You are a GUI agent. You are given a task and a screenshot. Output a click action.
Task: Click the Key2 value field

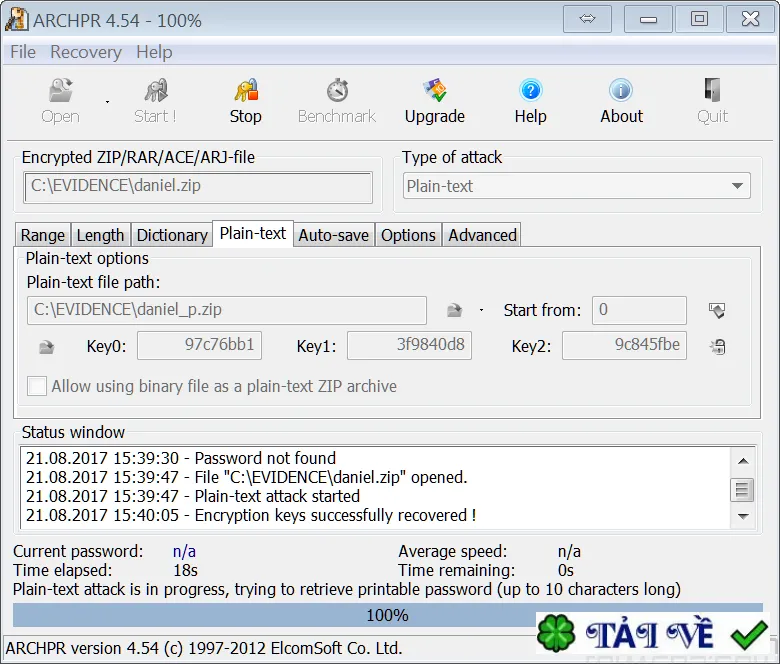(624, 345)
